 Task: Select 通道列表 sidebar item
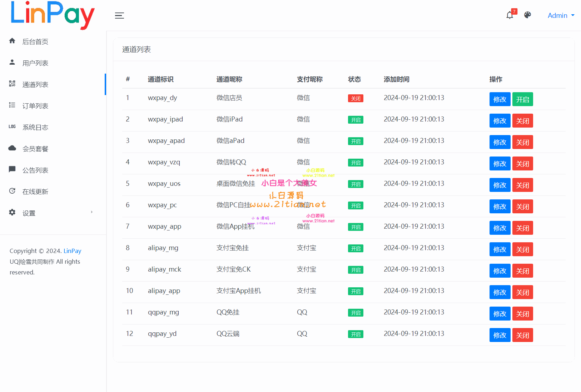pyautogui.click(x=53, y=84)
